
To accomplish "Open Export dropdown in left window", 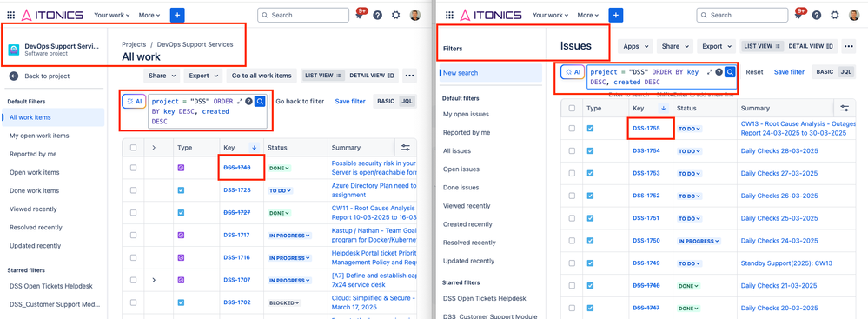I will pos(202,76).
